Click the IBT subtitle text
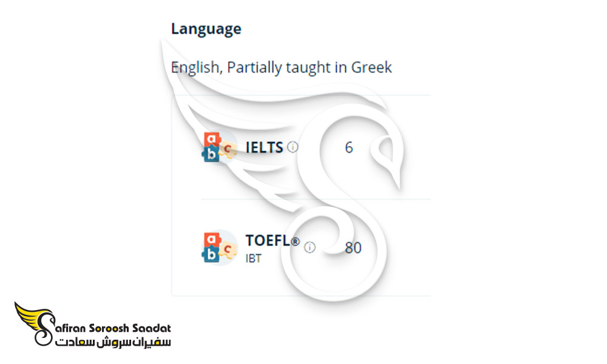Viewport: 607px width, 364px height. coord(254,258)
